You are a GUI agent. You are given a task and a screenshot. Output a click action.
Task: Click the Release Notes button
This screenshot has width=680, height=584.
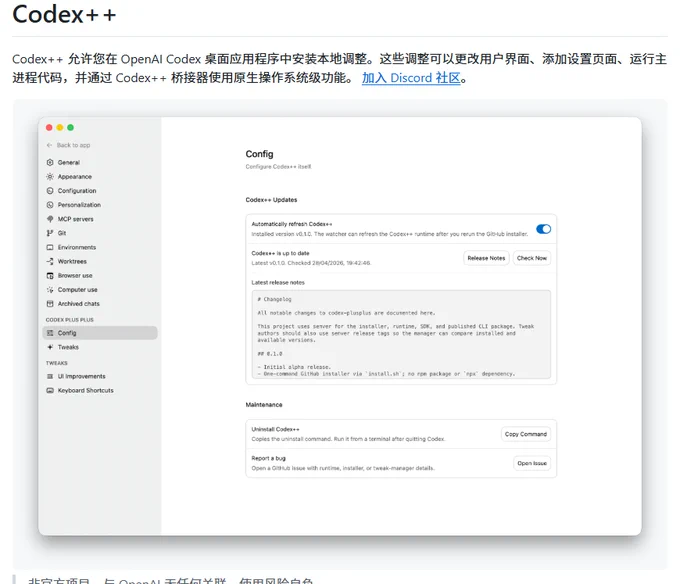tap(486, 258)
